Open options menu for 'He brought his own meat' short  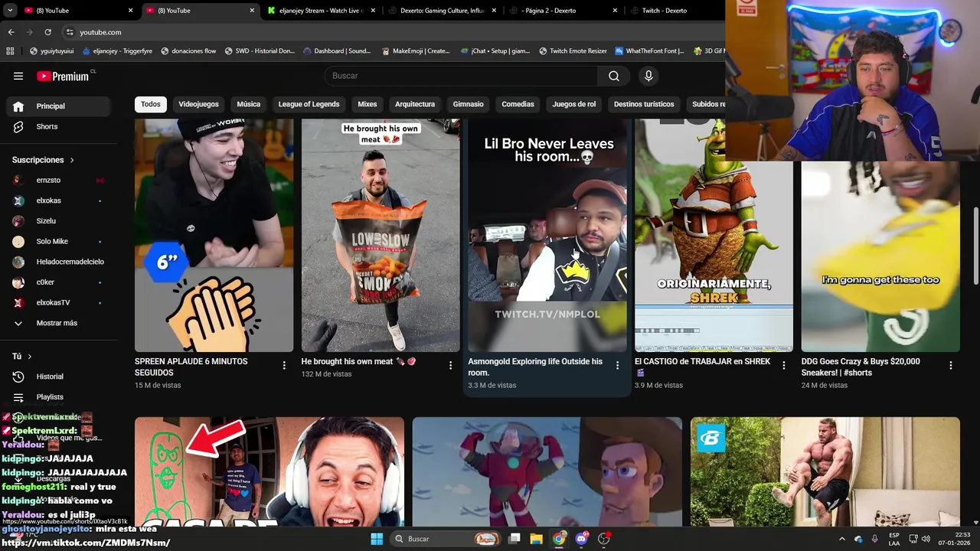(451, 366)
